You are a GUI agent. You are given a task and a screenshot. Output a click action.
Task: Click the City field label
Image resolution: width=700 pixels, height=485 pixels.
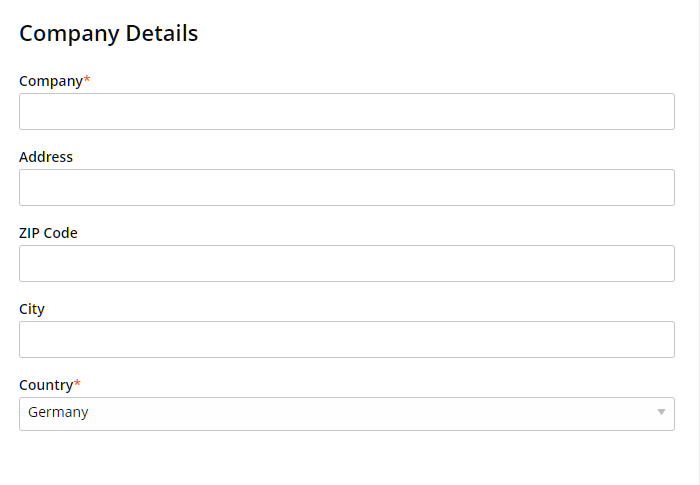[x=32, y=309]
